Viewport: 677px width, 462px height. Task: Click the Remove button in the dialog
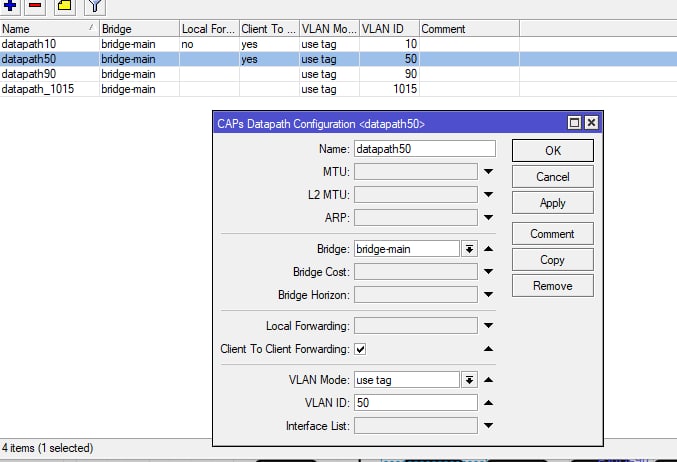[x=553, y=285]
